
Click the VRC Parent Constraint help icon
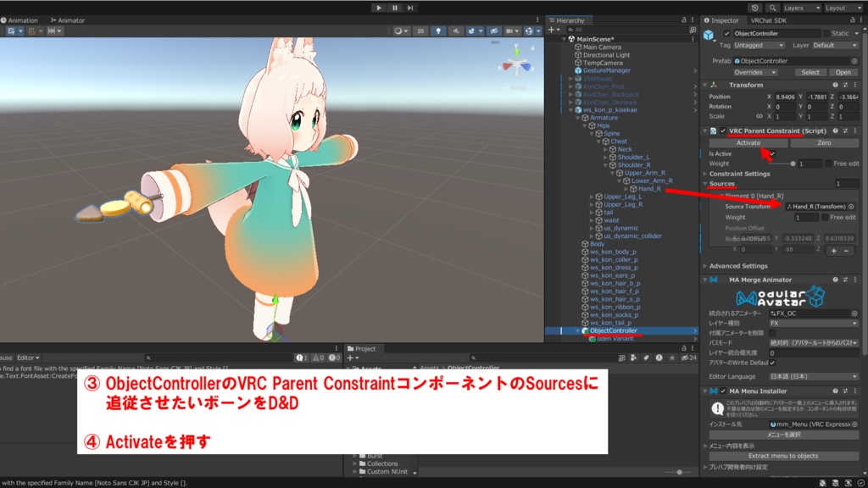(x=836, y=131)
